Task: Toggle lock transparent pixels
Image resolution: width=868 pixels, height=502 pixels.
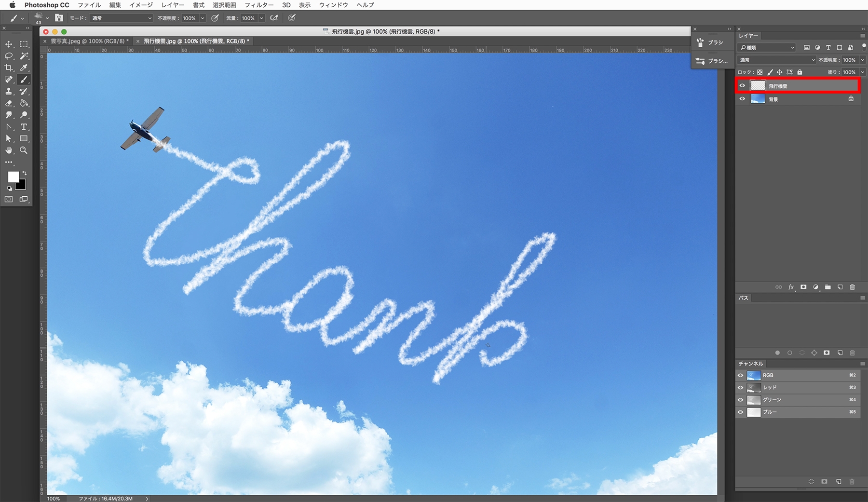Action: 760,72
